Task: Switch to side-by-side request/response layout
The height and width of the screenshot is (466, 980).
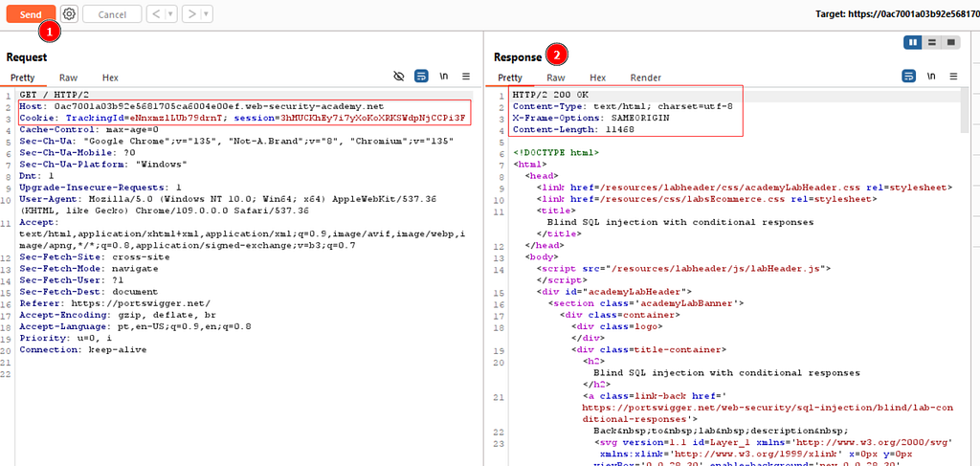Action: click(x=912, y=42)
